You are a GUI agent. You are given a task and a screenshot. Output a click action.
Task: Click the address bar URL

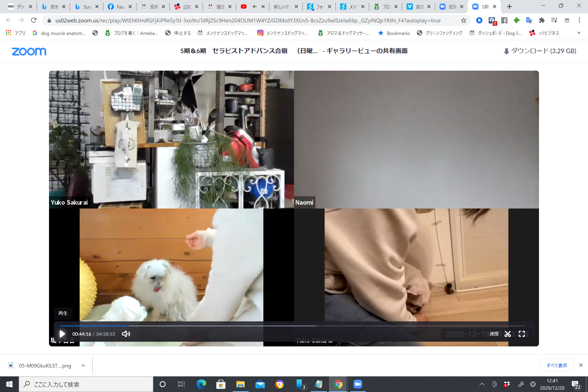click(x=248, y=20)
